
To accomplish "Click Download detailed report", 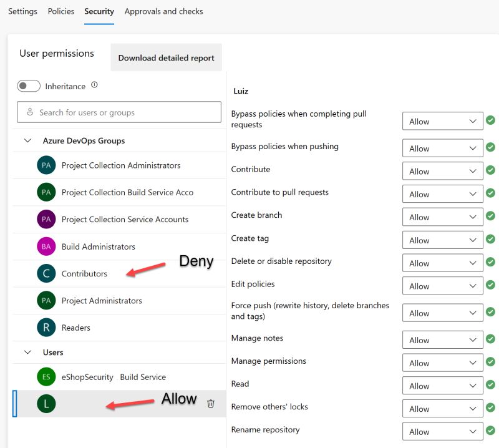I will pyautogui.click(x=166, y=57).
